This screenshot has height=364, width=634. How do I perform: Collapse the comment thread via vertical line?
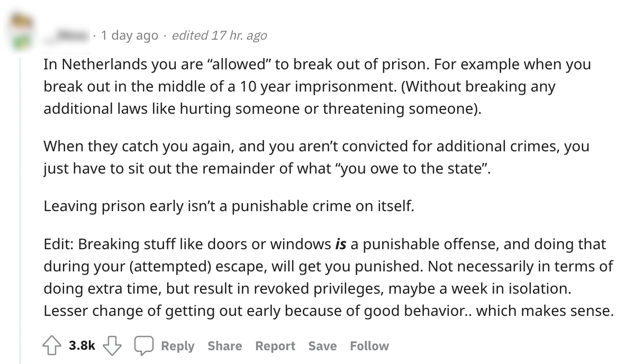click(x=20, y=212)
